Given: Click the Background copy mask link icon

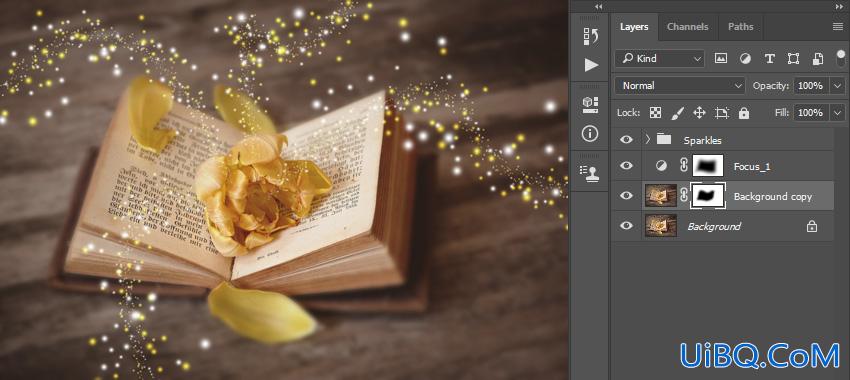Looking at the screenshot, I should click(684, 196).
